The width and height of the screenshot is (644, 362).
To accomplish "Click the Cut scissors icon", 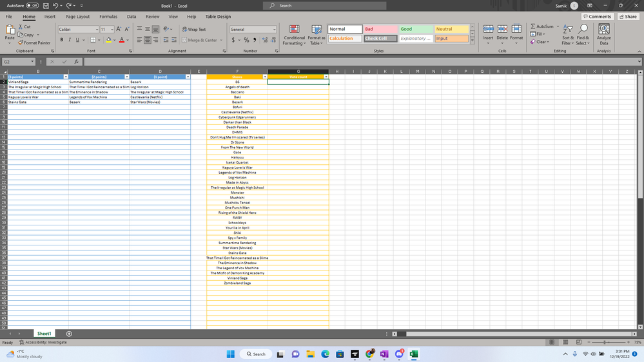I will coord(21,26).
